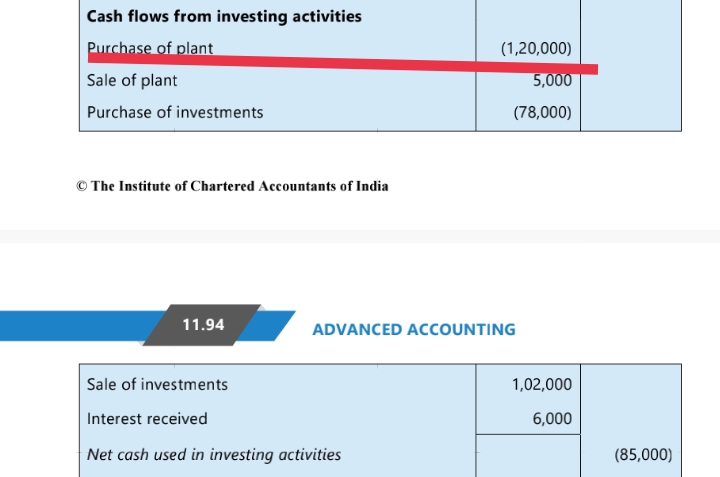This screenshot has width=720, height=477.
Task: Click the gray gap between pages
Action: tap(360, 236)
